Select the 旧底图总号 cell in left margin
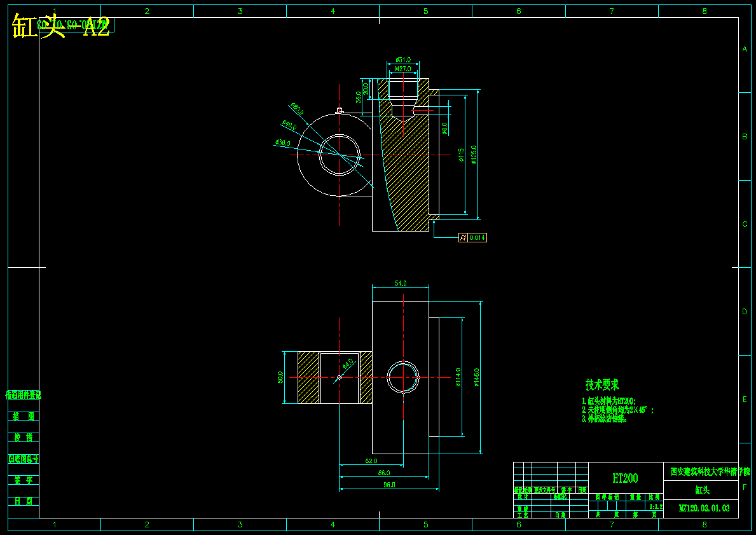 tap(23, 459)
